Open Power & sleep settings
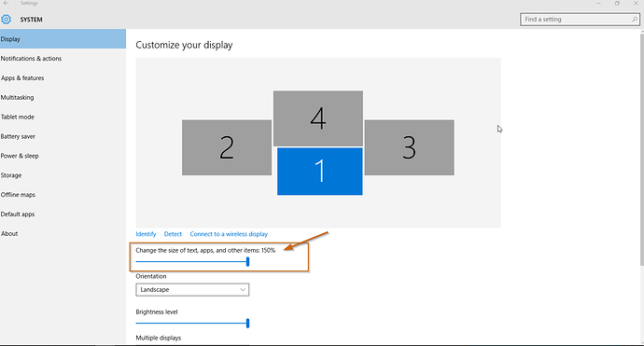 [x=63, y=156]
